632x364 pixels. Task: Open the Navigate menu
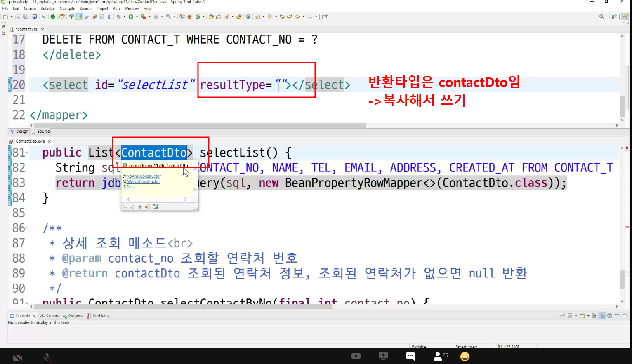67,9
